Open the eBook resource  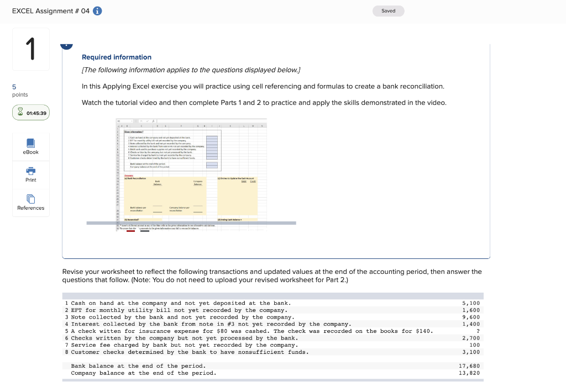pos(31,147)
